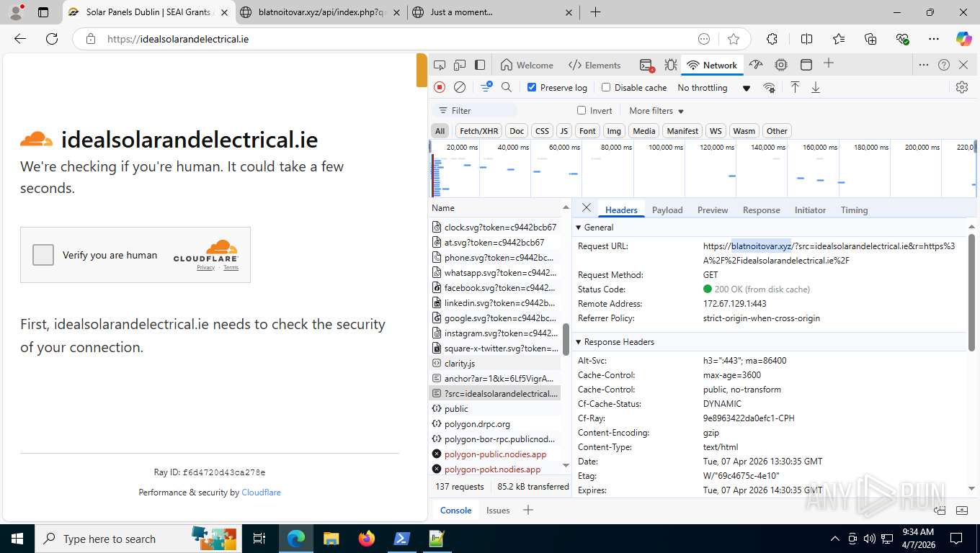This screenshot has height=553, width=980.
Task: Open Network settings gear icon
Action: click(x=961, y=87)
